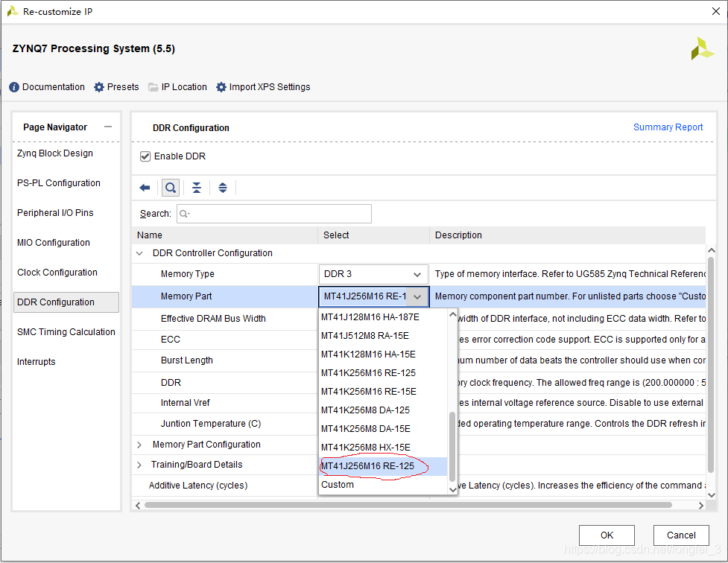
Task: Click the Name column header
Action: pos(225,235)
